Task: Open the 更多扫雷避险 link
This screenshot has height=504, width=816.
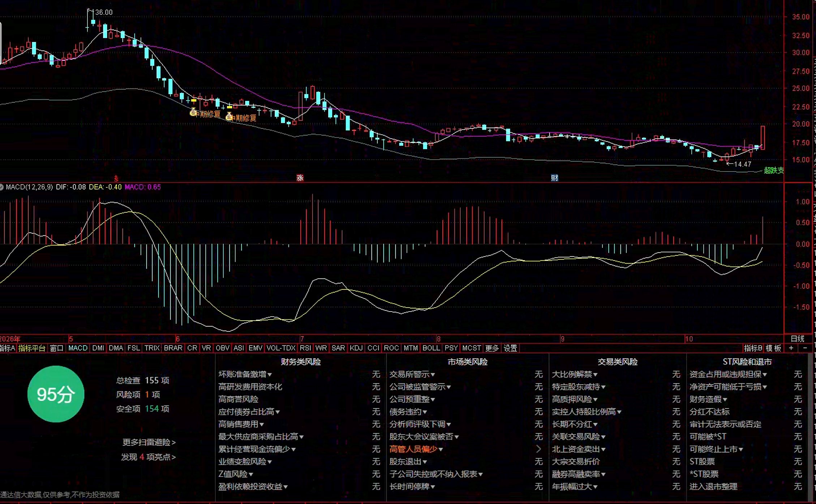Action: coord(149,442)
